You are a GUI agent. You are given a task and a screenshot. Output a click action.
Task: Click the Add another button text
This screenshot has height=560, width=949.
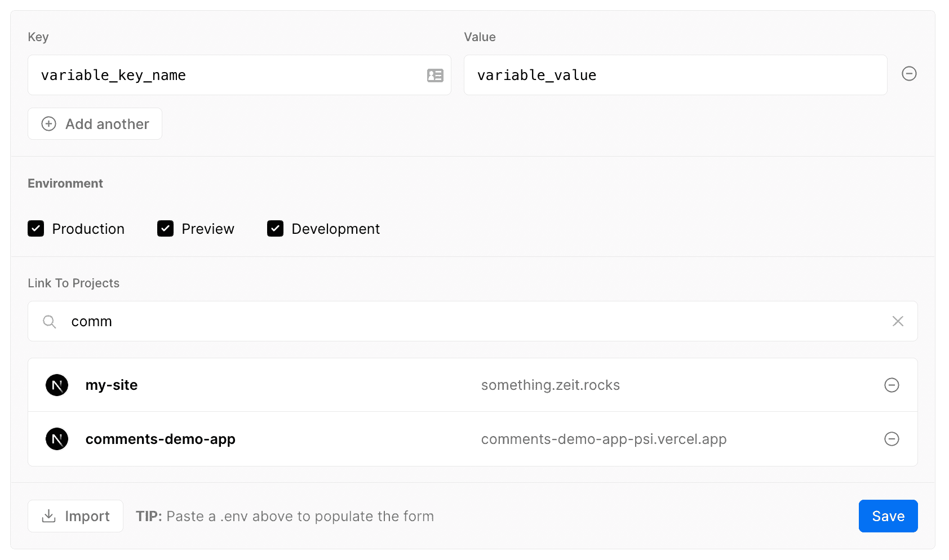coord(107,124)
